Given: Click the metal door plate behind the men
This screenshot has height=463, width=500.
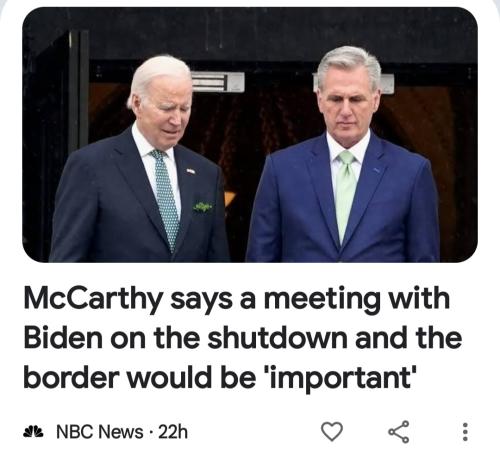Looking at the screenshot, I should 218,82.
